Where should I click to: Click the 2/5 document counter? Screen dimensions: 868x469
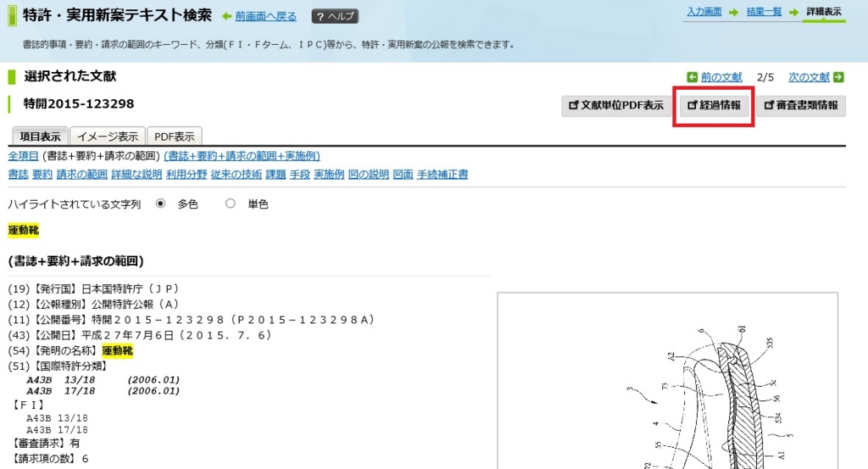(x=765, y=77)
